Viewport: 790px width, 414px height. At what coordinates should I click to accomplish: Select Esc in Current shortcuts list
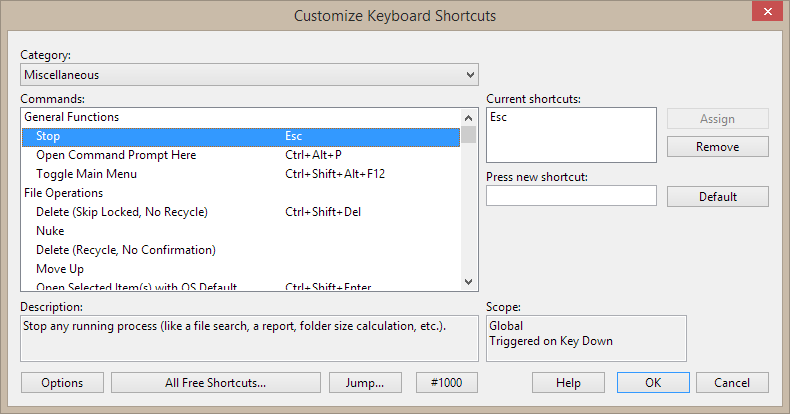[x=497, y=117]
